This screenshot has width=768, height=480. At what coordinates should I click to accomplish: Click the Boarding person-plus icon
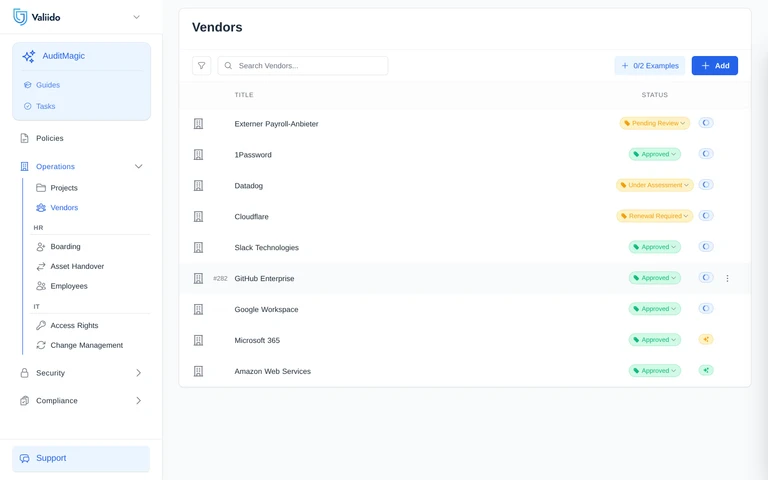click(41, 246)
